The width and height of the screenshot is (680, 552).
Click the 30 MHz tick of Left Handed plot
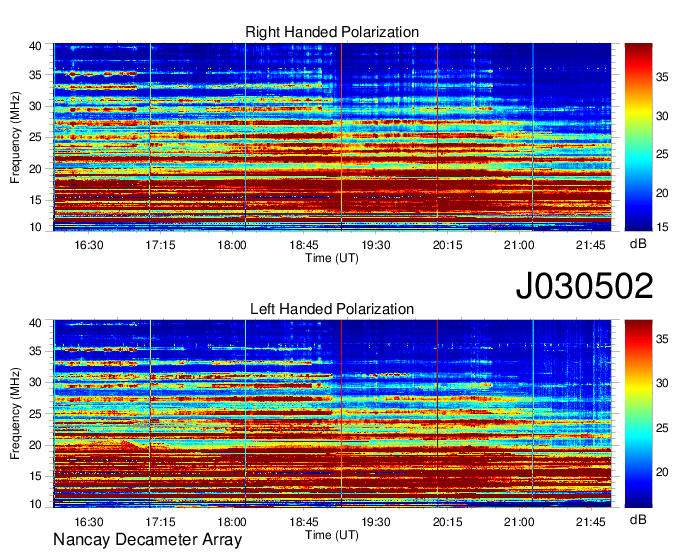click(x=36, y=382)
